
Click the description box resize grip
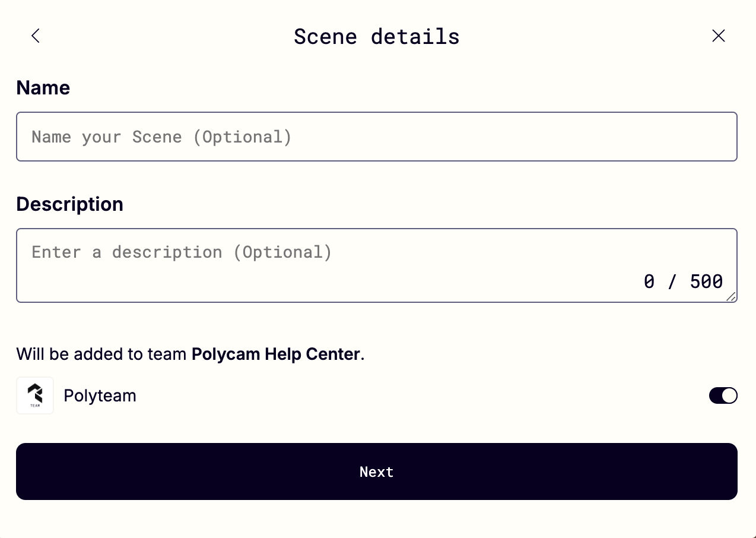tap(730, 296)
